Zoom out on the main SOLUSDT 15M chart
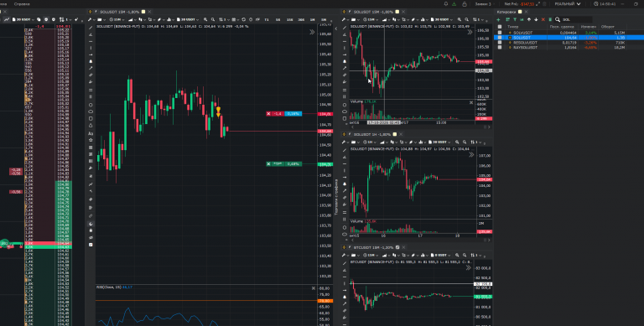This screenshot has height=326, width=644. pos(213,19)
